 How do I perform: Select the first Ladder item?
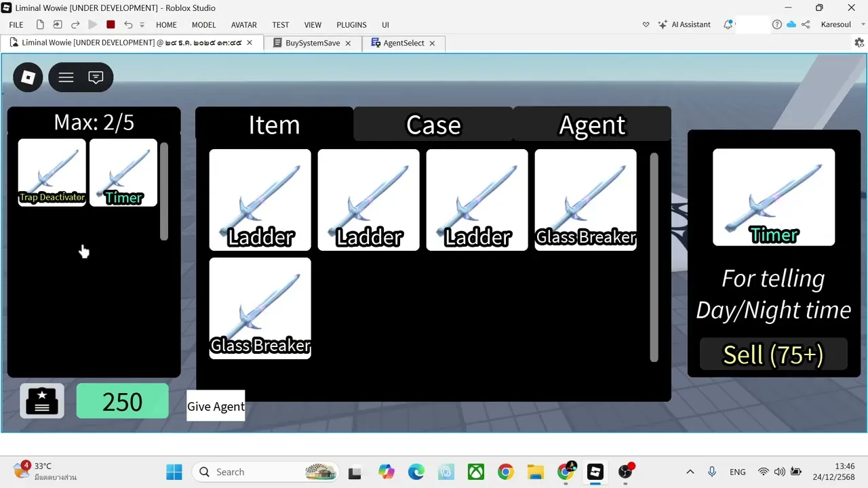(260, 200)
